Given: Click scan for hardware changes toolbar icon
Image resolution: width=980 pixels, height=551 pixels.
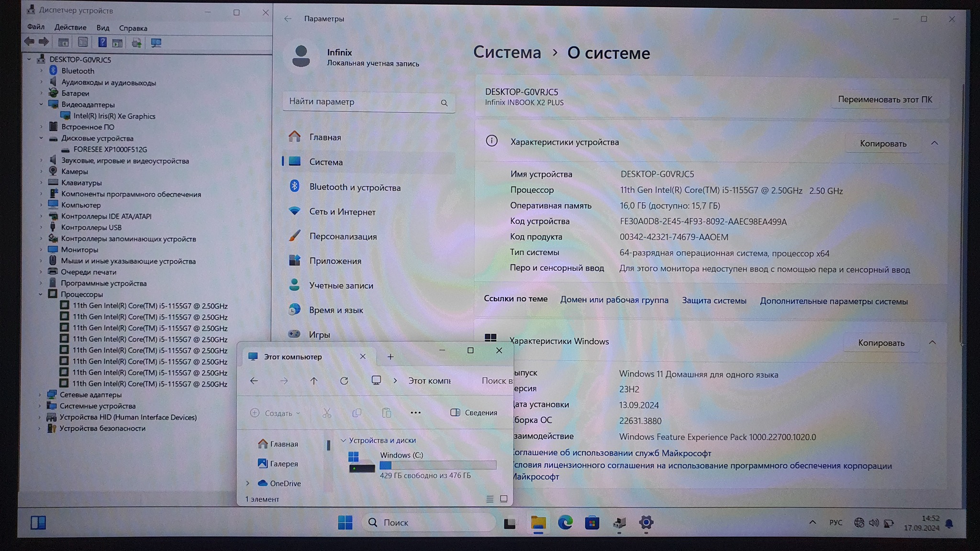Looking at the screenshot, I should coord(156,43).
